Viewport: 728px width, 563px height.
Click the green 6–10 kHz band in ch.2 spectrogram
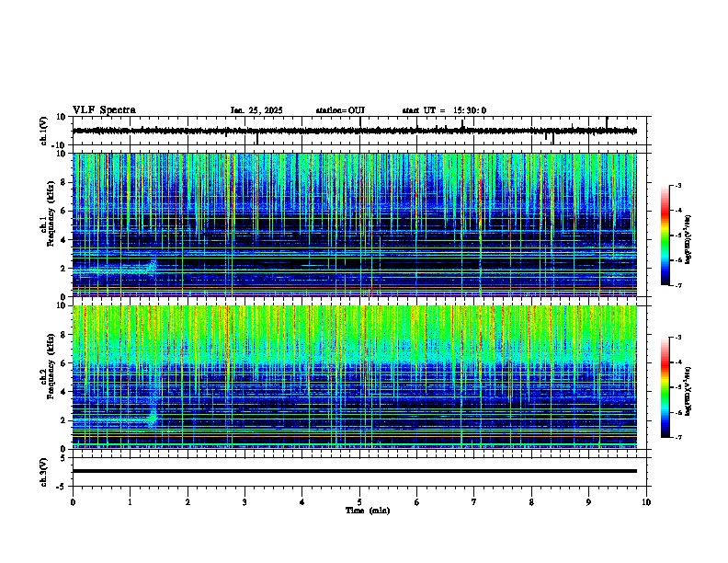click(x=355, y=335)
